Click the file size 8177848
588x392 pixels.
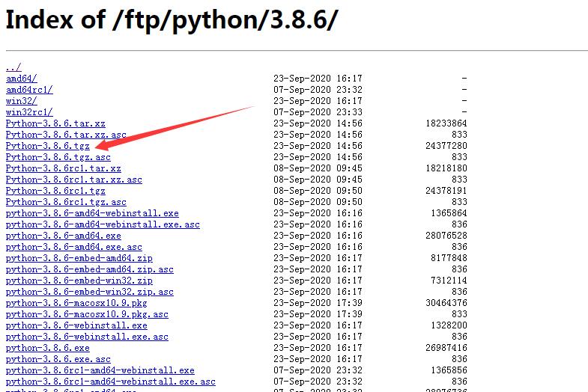point(449,258)
